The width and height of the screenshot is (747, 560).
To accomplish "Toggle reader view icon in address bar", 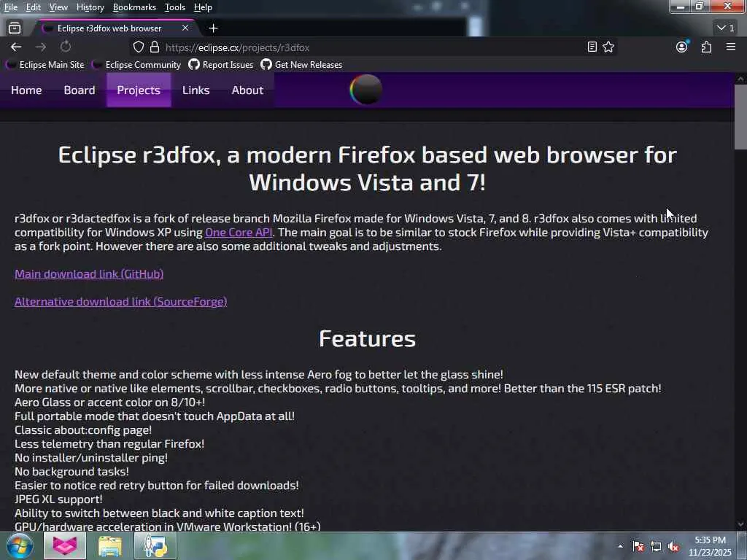I will [592, 47].
